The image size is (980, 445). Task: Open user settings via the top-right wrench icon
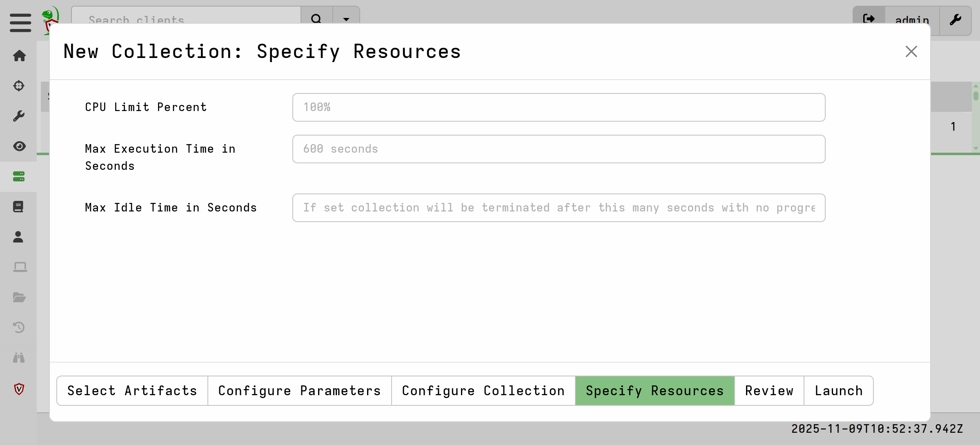click(956, 20)
